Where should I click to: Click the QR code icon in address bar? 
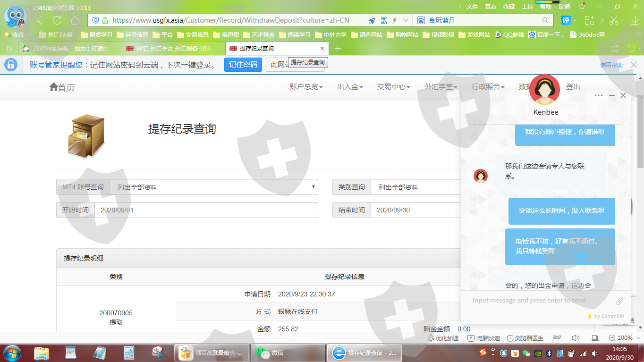[384, 20]
